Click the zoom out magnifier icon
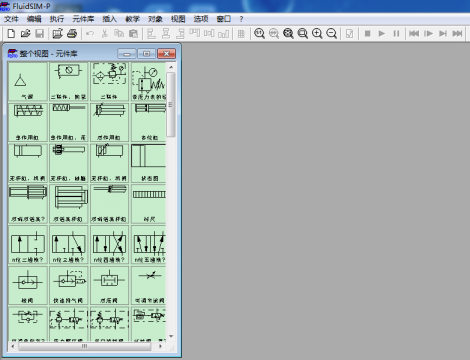 point(331,33)
